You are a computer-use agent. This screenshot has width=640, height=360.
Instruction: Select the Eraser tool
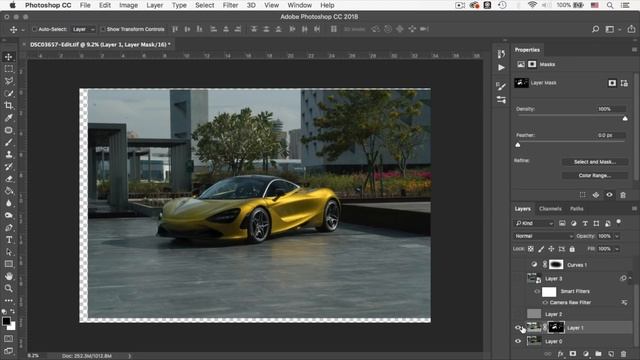tap(9, 179)
